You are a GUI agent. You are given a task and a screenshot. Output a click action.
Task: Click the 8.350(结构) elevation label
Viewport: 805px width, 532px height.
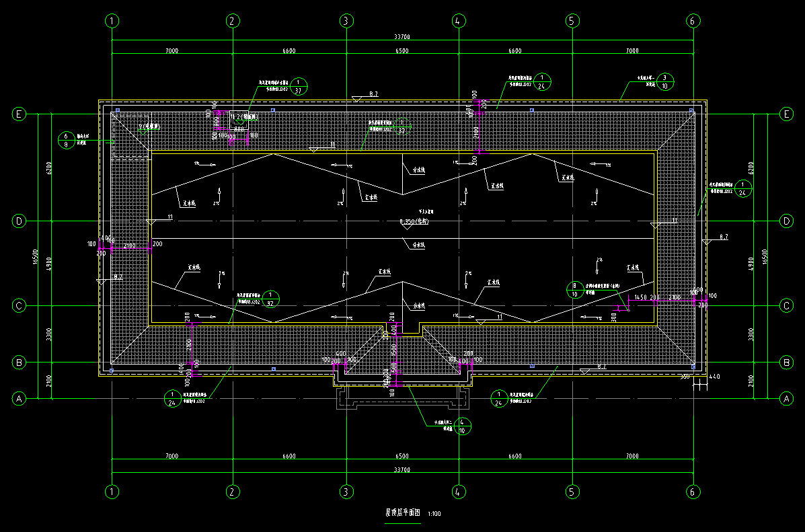pyautogui.click(x=414, y=221)
